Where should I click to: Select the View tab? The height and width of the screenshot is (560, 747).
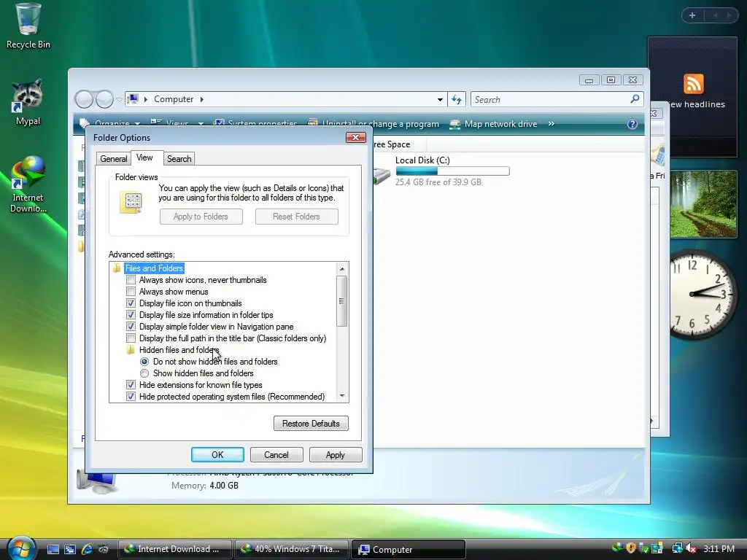coord(144,157)
